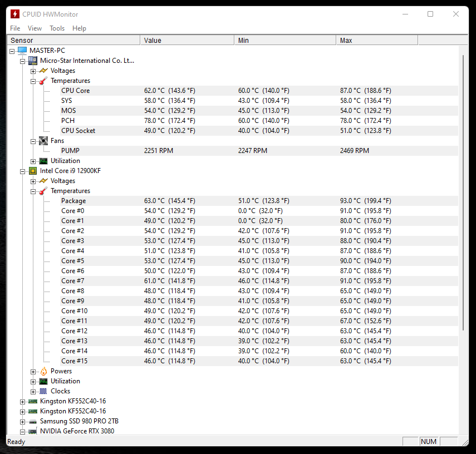This screenshot has height=454, width=476.
Task: Click the window resize grip corner
Action: coord(465,443)
